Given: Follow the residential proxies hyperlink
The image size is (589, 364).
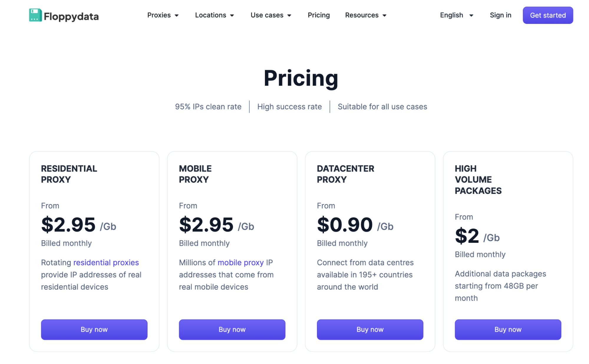Looking at the screenshot, I should pyautogui.click(x=106, y=262).
